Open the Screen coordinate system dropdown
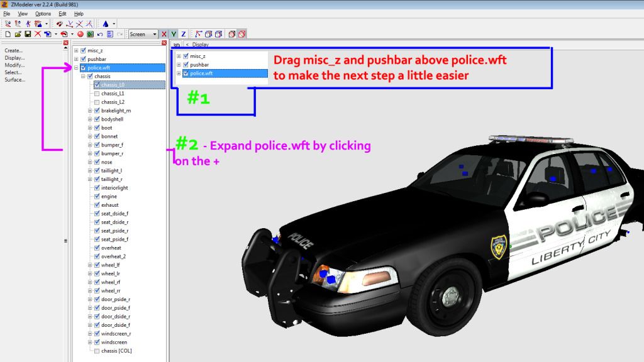This screenshot has width=644, height=362. coord(143,34)
